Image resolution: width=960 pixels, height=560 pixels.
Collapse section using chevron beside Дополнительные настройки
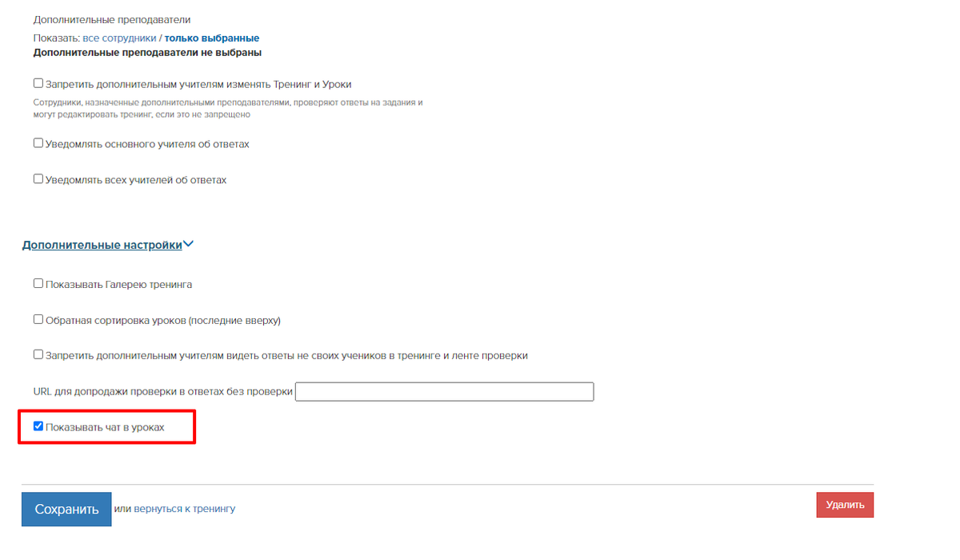tap(189, 245)
